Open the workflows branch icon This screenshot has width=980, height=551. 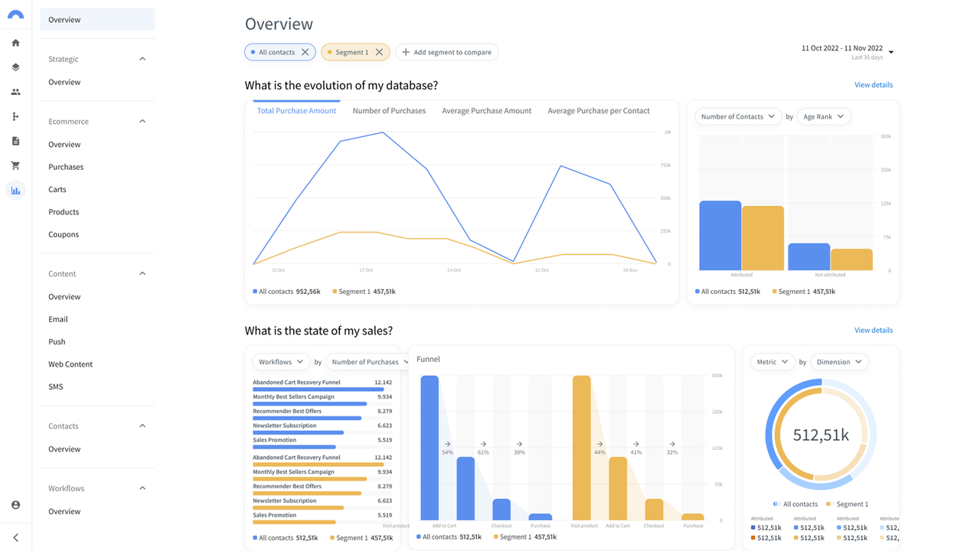pyautogui.click(x=15, y=116)
